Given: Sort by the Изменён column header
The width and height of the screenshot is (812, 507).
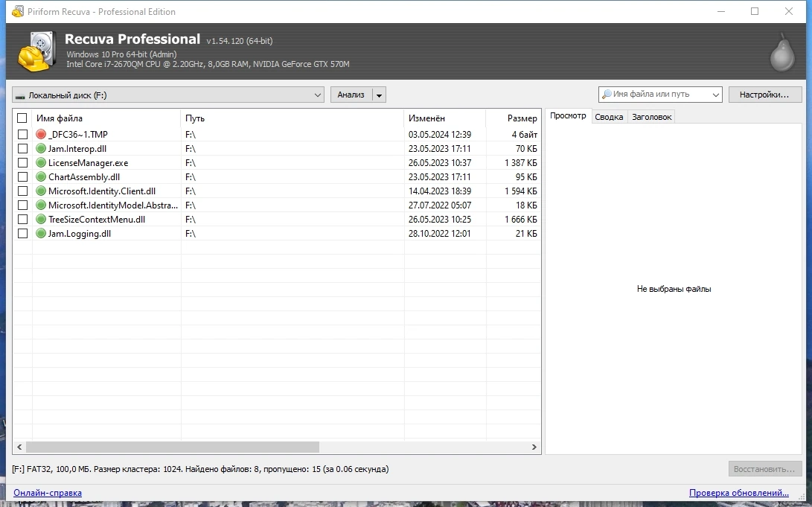Looking at the screenshot, I should click(x=444, y=118).
